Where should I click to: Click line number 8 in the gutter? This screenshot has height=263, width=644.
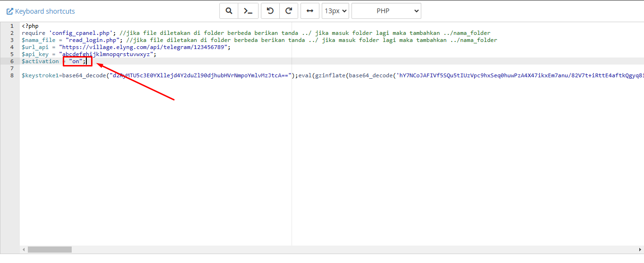tap(12, 75)
